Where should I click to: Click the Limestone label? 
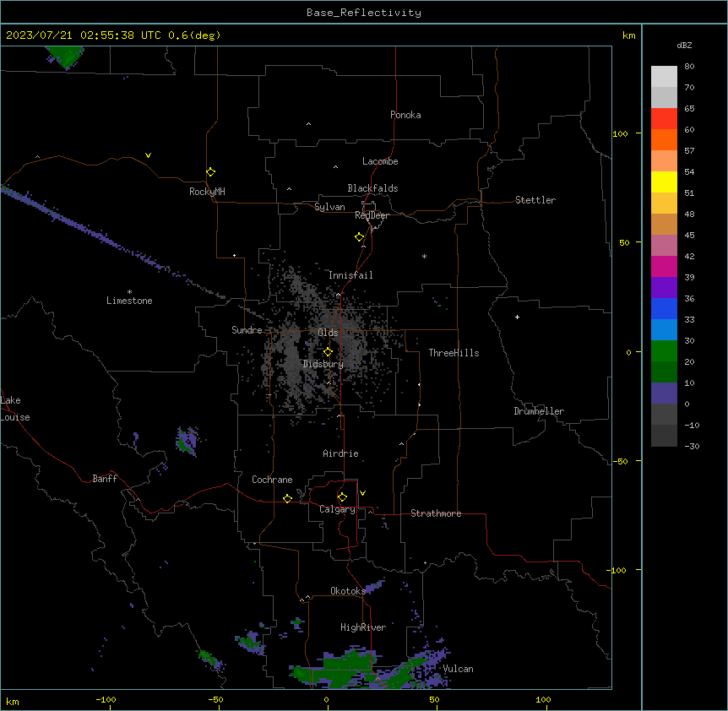tap(129, 301)
